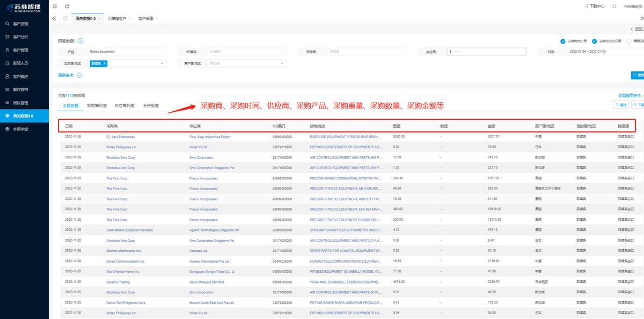
Task: Uncheck the 去除空运出口商 checkbox
Action: coord(595,41)
